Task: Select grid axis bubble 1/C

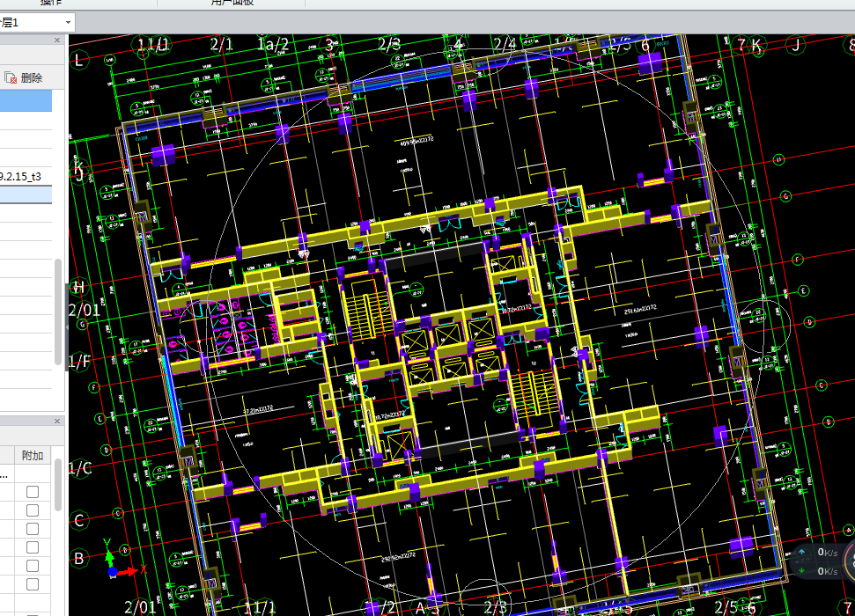Action: tap(79, 468)
